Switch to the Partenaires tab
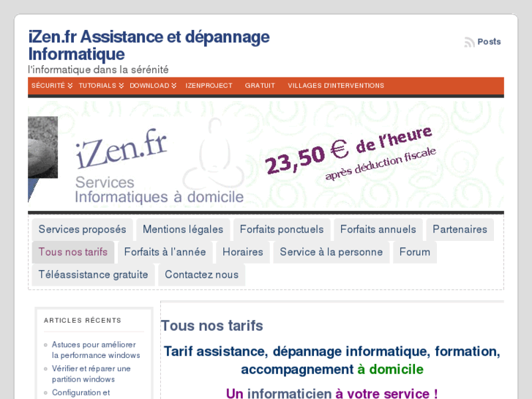This screenshot has height=399, width=532. tap(460, 230)
